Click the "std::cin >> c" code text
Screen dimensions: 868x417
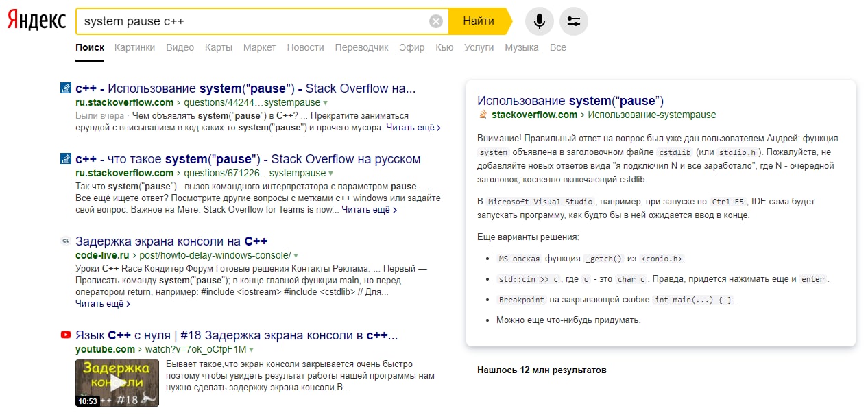pyautogui.click(x=529, y=279)
